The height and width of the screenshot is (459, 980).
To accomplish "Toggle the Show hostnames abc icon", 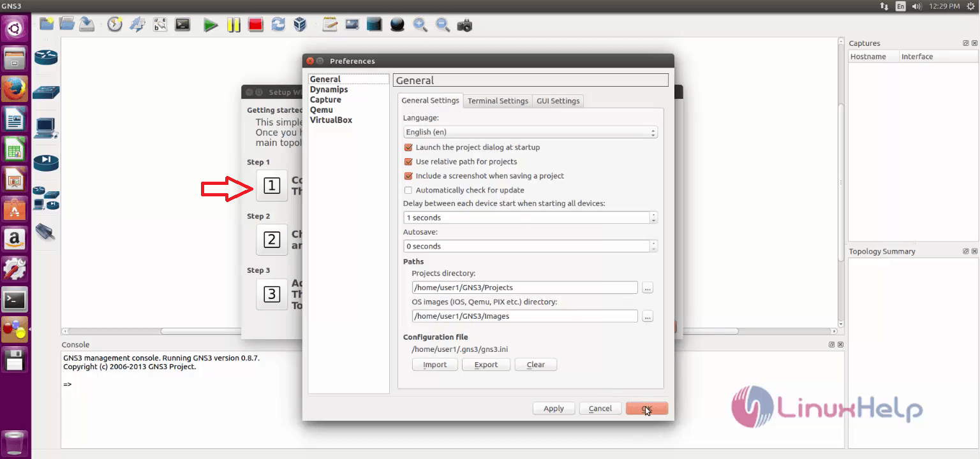I will tap(160, 25).
